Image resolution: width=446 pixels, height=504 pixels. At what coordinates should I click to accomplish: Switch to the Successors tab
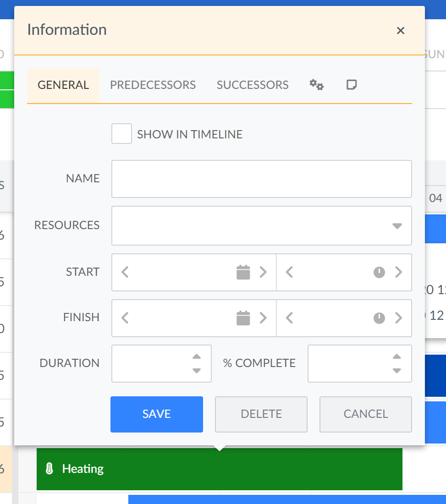click(x=253, y=85)
